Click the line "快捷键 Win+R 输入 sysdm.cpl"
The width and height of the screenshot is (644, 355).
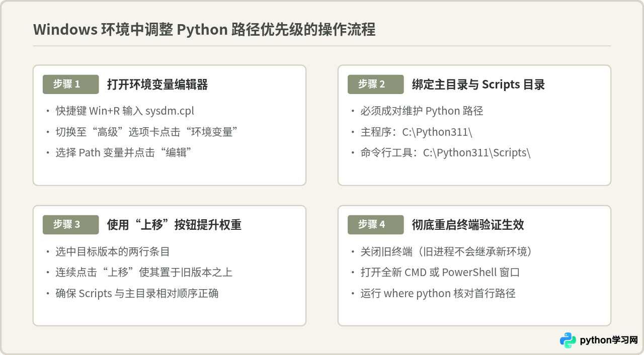click(125, 111)
